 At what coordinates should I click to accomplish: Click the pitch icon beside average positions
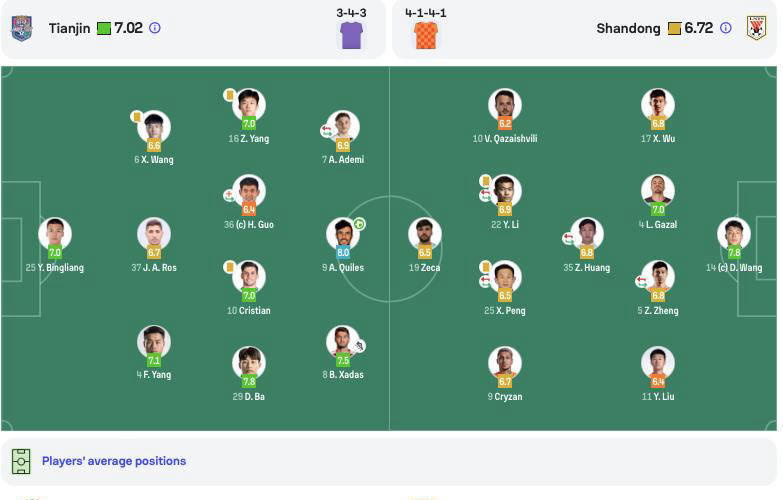pos(21,461)
